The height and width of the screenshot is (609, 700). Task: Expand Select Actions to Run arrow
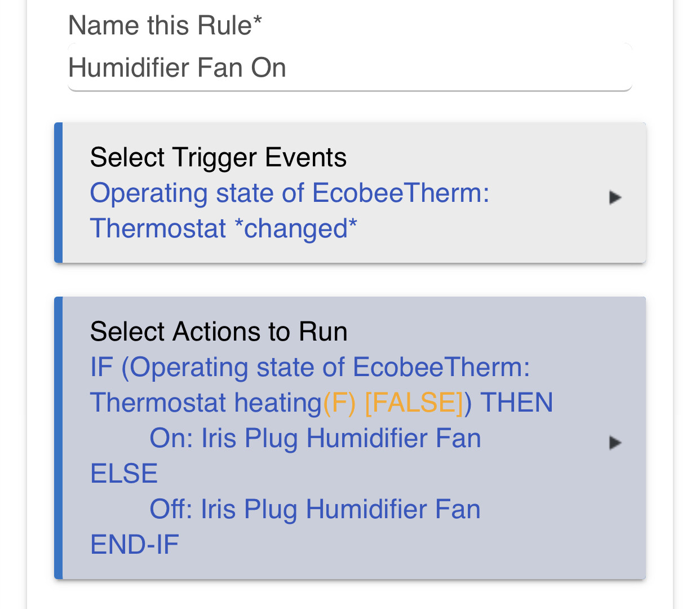[615, 443]
